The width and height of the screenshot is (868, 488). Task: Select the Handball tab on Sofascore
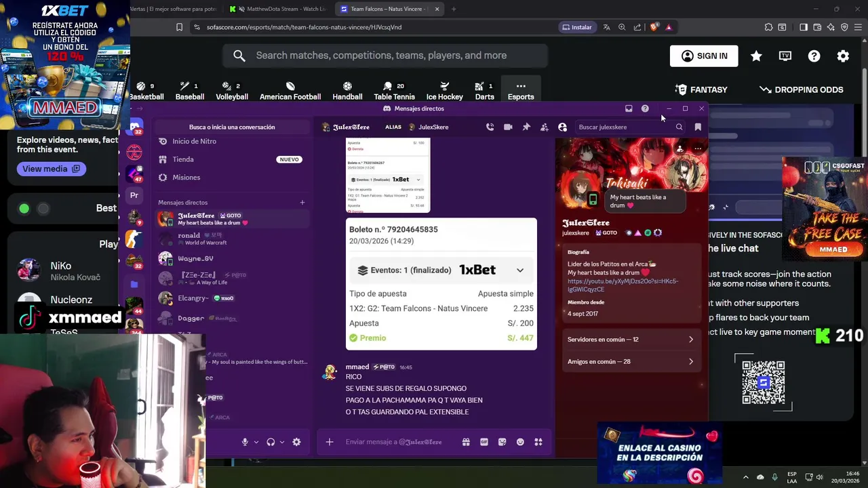[x=347, y=91]
